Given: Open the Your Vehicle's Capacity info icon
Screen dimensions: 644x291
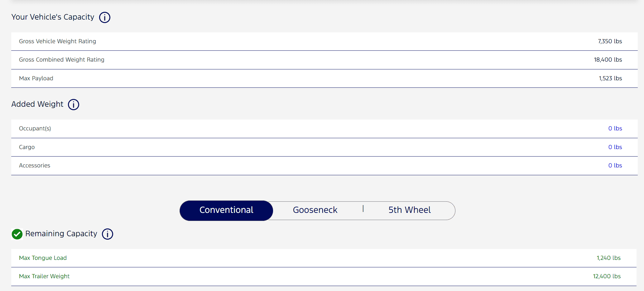Looking at the screenshot, I should pos(105,17).
